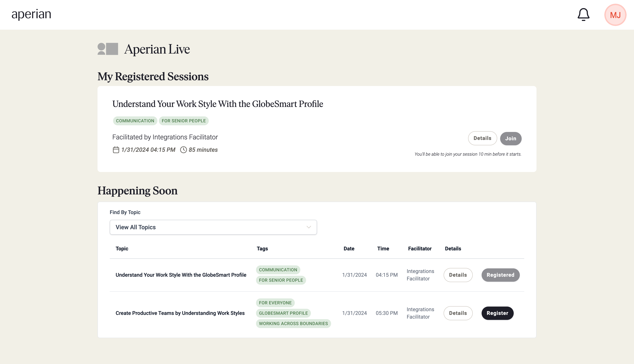Click Create Productive Teams by Understanding Work Styles topic

[x=180, y=313]
